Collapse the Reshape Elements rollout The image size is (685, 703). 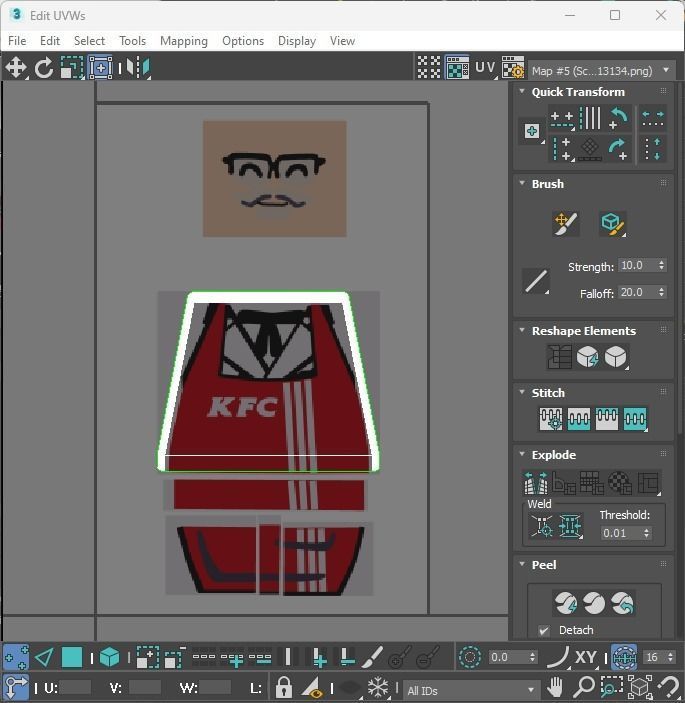point(522,330)
